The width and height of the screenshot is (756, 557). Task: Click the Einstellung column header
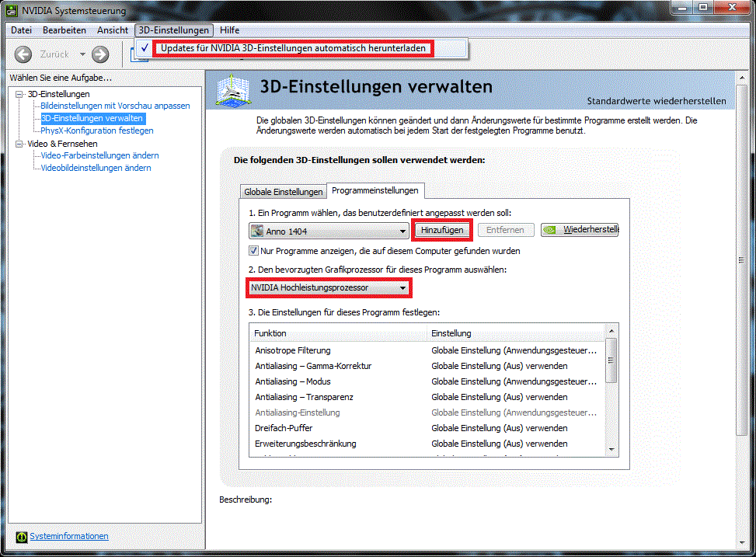pyautogui.click(x=516, y=333)
